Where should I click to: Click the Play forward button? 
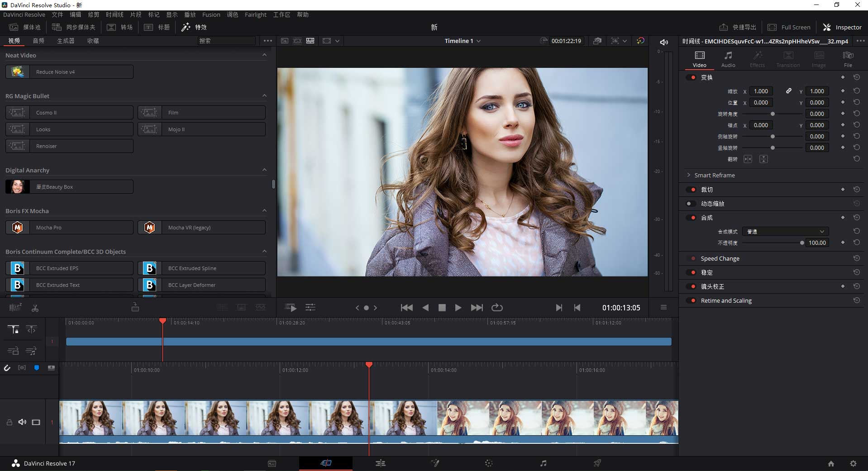[x=458, y=308]
